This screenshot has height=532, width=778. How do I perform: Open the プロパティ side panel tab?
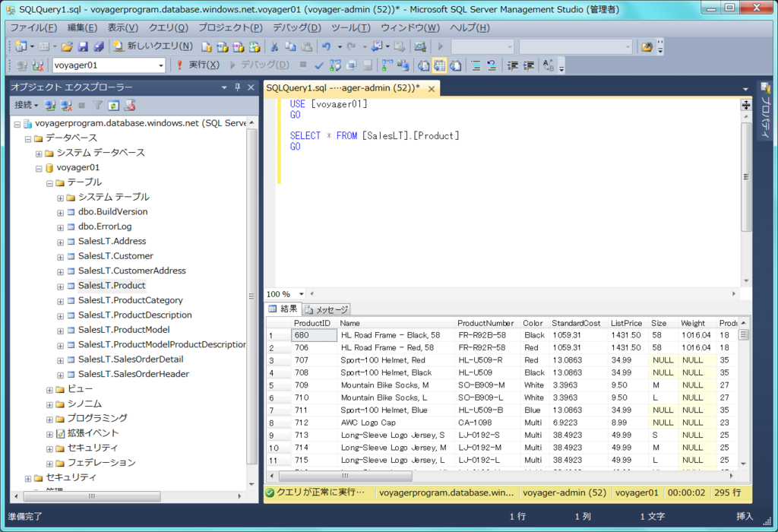tap(766, 110)
